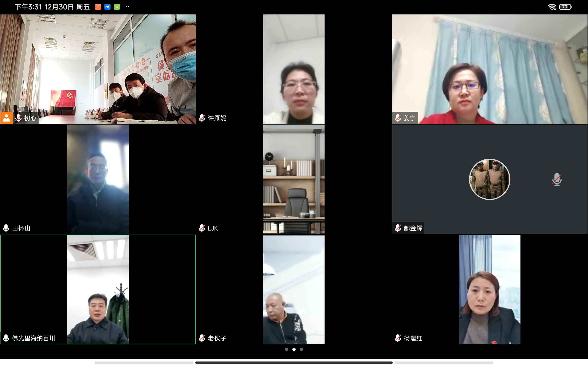The height and width of the screenshot is (367, 588).
Task: Click large muted mic next to avatar
Action: point(557,180)
